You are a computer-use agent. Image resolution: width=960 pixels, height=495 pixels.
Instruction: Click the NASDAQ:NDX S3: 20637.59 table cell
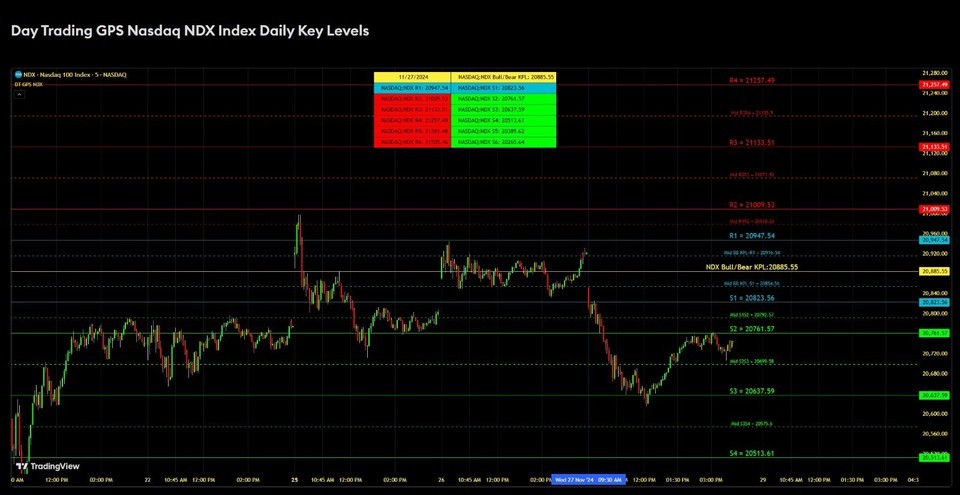click(x=503, y=110)
